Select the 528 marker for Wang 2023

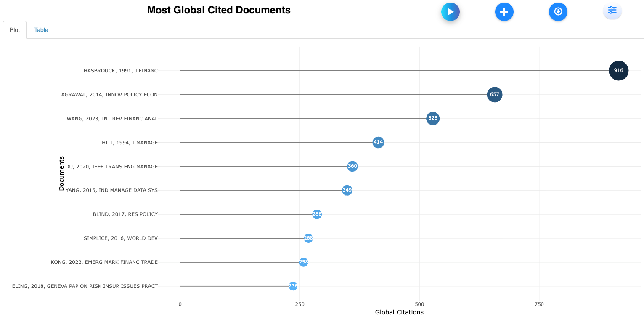[432, 118]
